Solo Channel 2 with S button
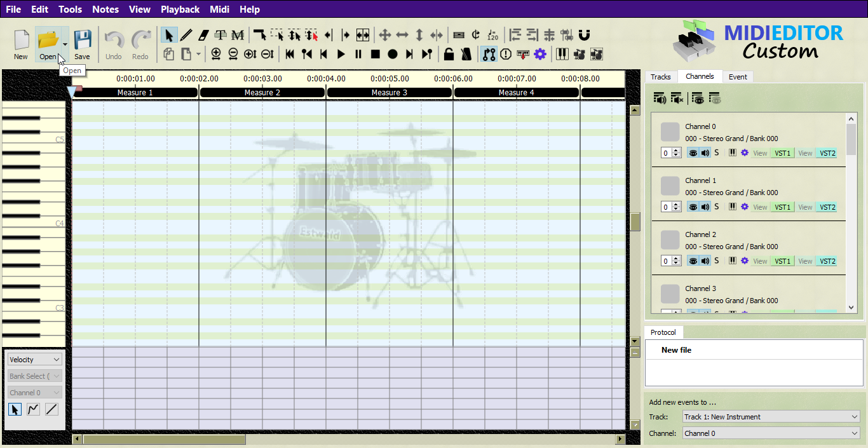The width and height of the screenshot is (868, 448). pos(717,261)
